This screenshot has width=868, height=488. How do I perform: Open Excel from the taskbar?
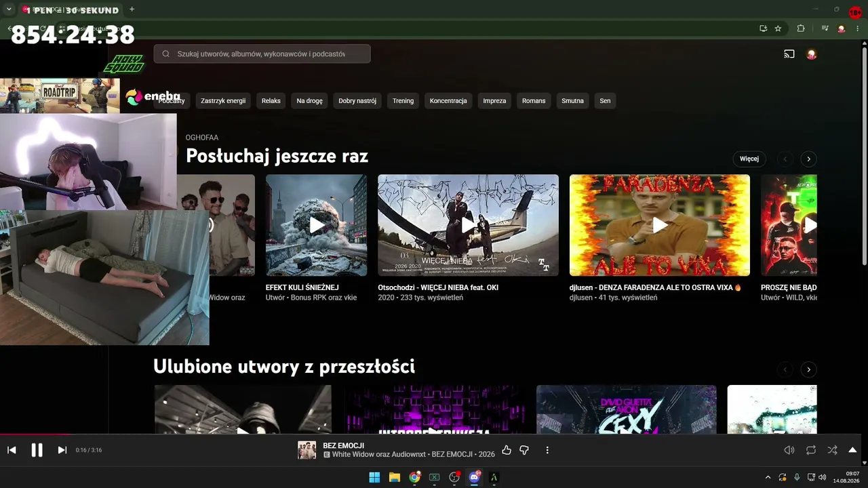[435, 477]
